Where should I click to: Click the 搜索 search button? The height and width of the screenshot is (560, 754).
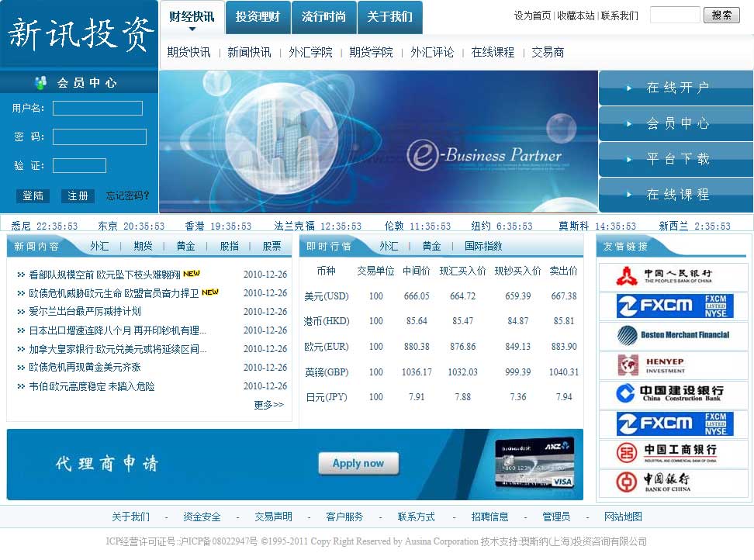pyautogui.click(x=721, y=15)
